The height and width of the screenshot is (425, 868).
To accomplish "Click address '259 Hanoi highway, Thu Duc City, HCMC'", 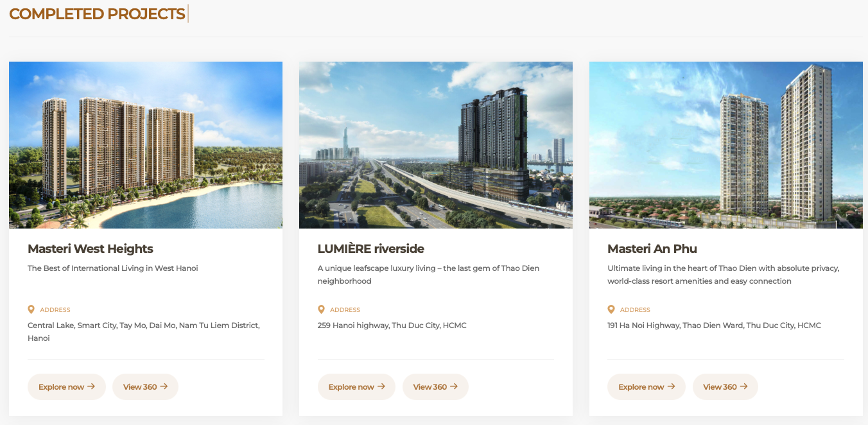I will click(392, 325).
